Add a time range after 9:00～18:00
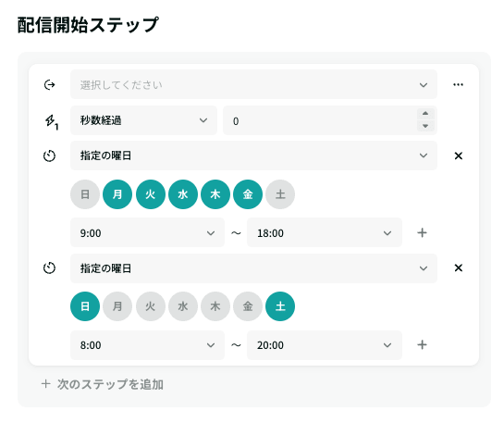The width and height of the screenshot is (504, 423). coord(422,232)
